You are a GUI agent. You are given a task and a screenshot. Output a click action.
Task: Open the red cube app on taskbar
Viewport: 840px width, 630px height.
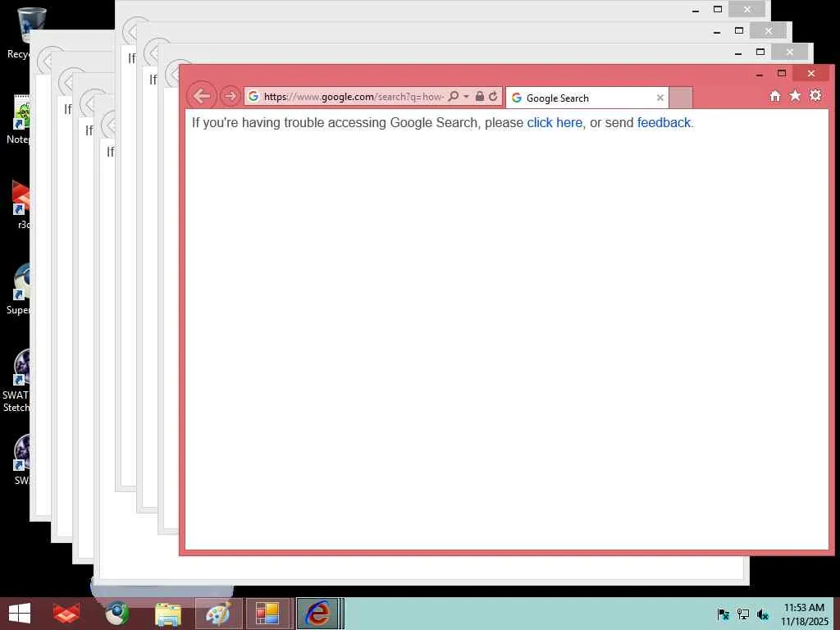click(x=67, y=614)
